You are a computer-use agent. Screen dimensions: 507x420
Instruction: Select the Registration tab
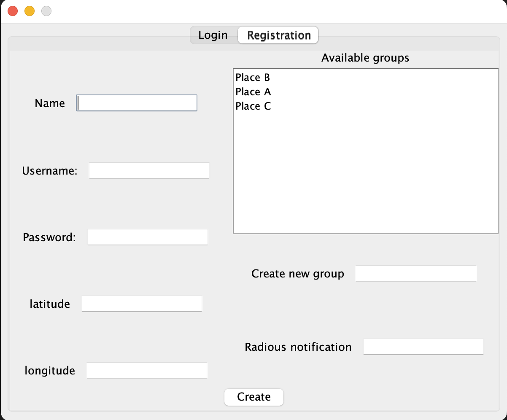[x=278, y=35]
